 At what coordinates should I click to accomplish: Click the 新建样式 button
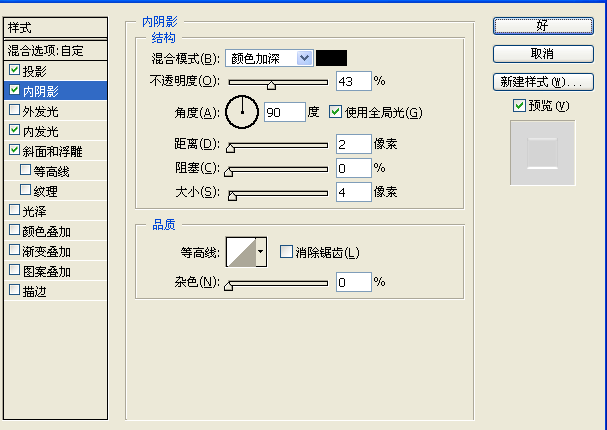543,82
